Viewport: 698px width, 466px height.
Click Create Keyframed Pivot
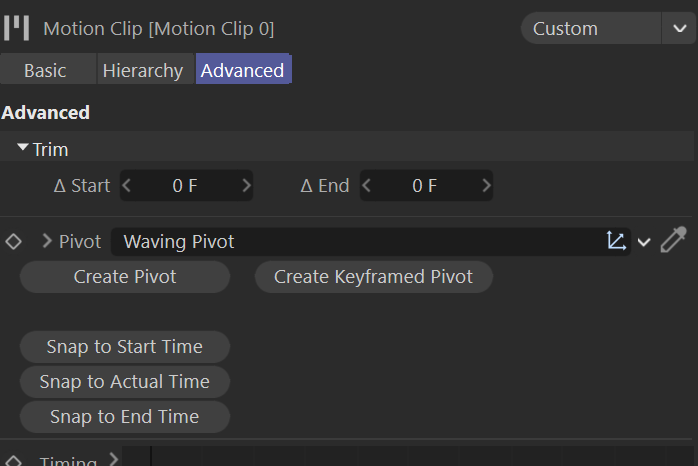[373, 277]
